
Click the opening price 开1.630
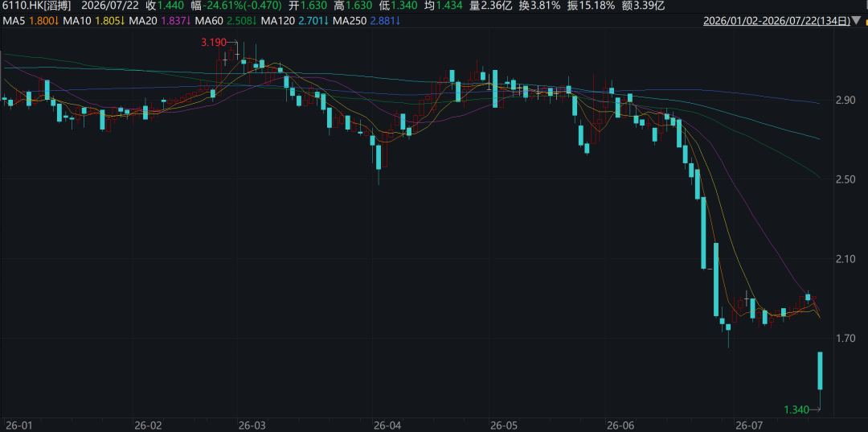(x=307, y=6)
